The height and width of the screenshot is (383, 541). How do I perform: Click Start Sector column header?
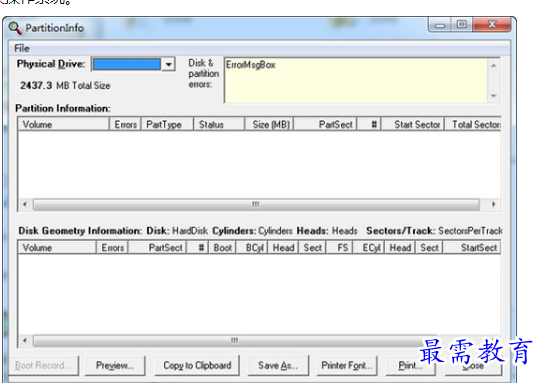[x=413, y=124]
